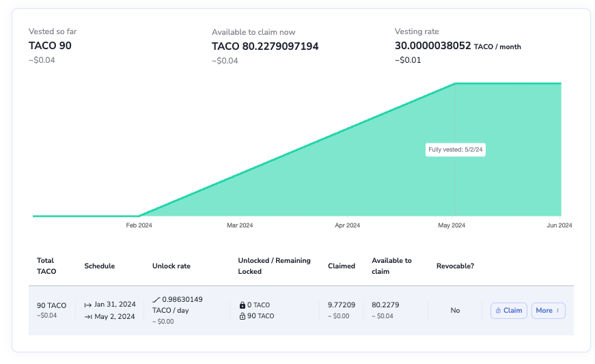Click the 'May 2024' axis label
Screen dimensions: 595x364
(x=452, y=225)
